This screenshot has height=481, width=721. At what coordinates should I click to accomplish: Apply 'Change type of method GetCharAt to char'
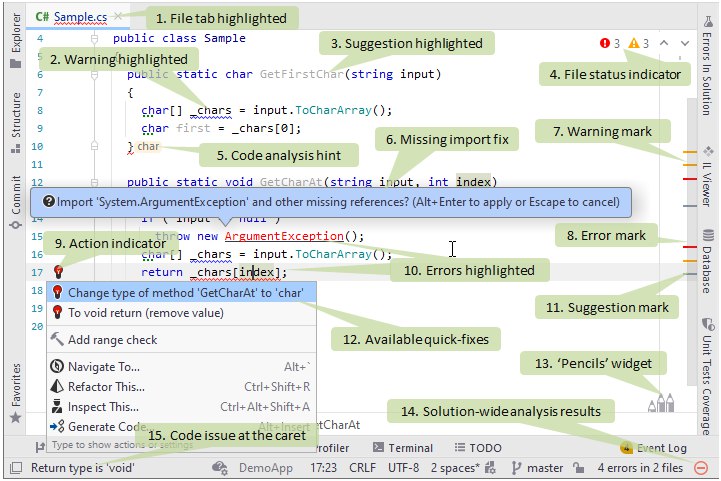click(x=181, y=292)
